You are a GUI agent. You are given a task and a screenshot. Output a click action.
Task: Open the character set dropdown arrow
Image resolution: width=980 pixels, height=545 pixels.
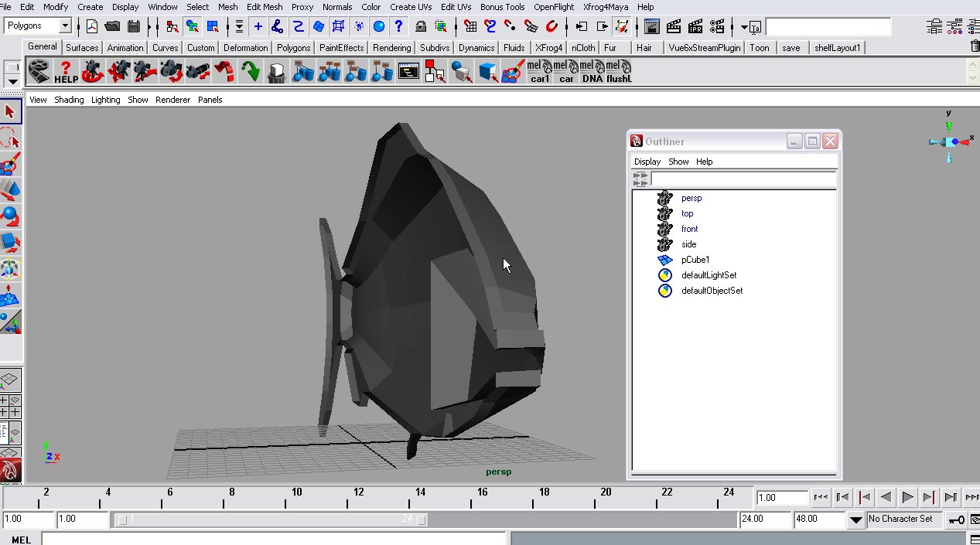tap(855, 519)
